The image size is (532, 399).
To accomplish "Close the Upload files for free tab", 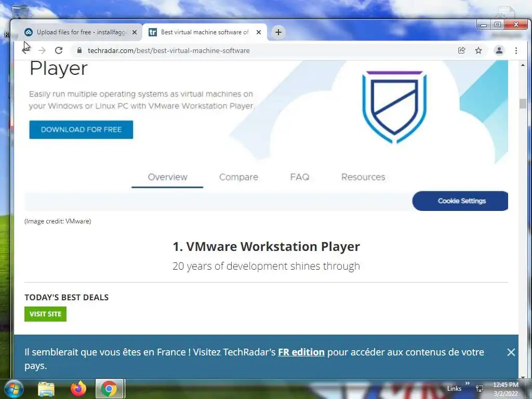I will (x=135, y=32).
